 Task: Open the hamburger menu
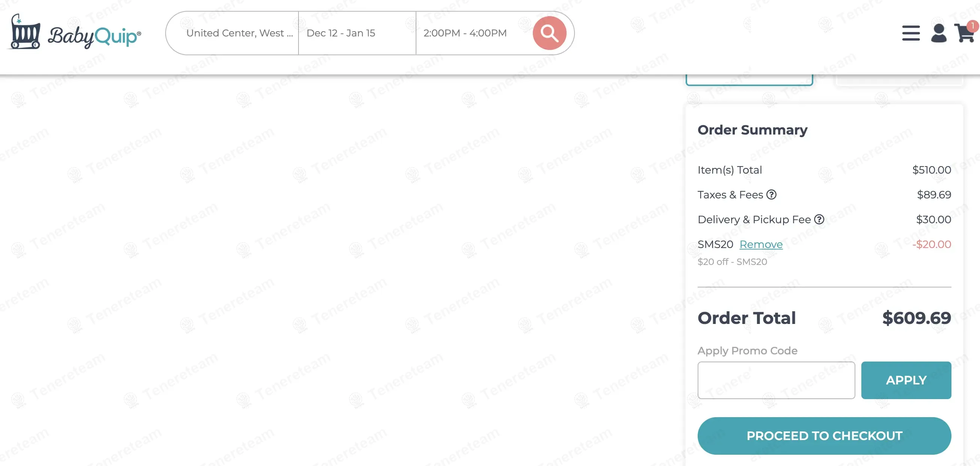tap(911, 33)
